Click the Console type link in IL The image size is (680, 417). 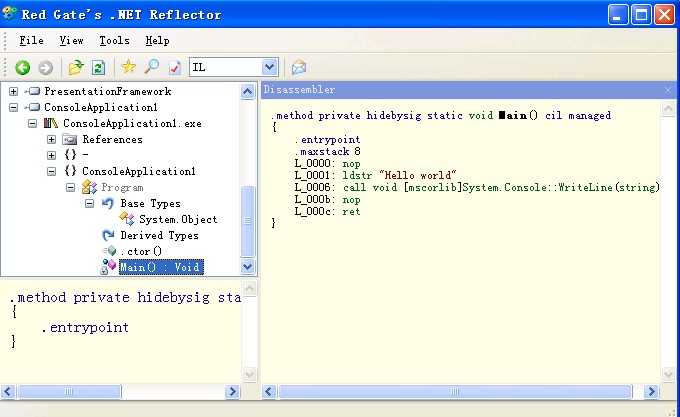[527, 187]
